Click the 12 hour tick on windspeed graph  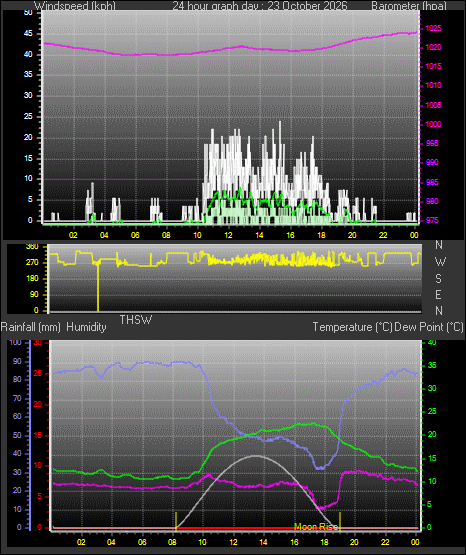click(228, 235)
